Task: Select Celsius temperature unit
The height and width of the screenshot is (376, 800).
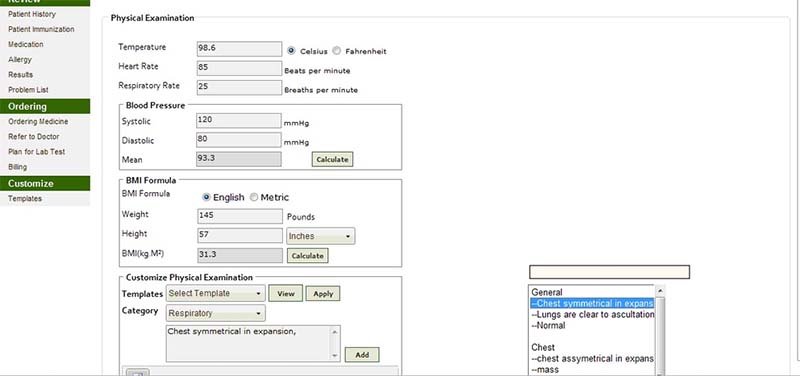Action: pos(291,51)
